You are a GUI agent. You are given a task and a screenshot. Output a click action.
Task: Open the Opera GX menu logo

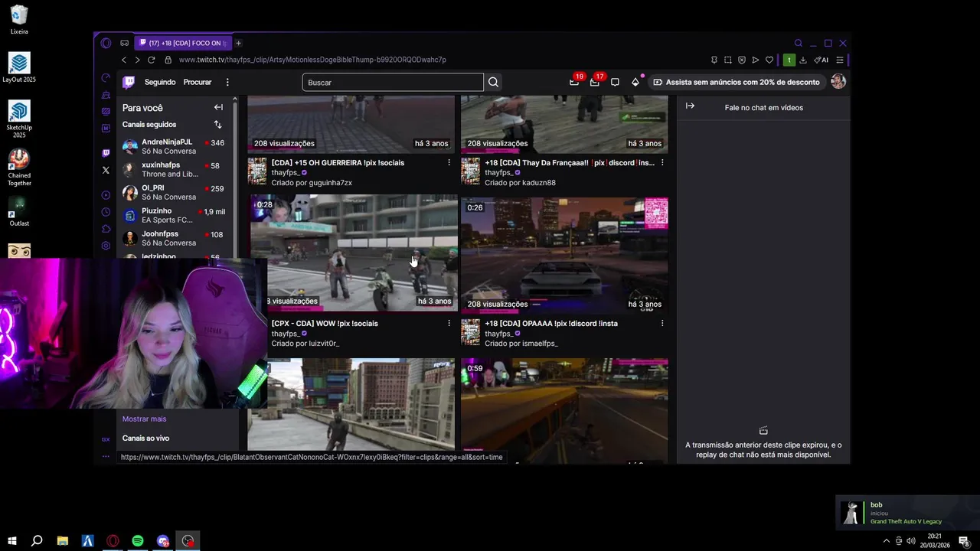pos(106,43)
